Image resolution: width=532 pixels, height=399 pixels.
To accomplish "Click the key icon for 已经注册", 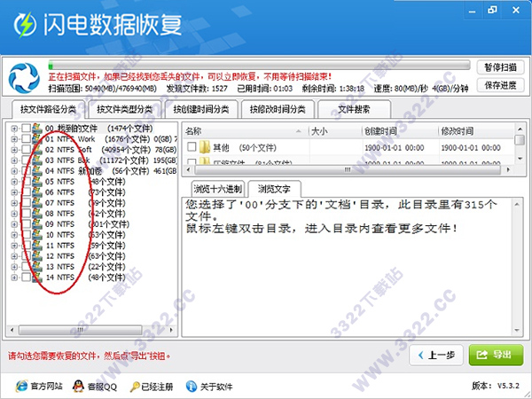I will 135,387.
